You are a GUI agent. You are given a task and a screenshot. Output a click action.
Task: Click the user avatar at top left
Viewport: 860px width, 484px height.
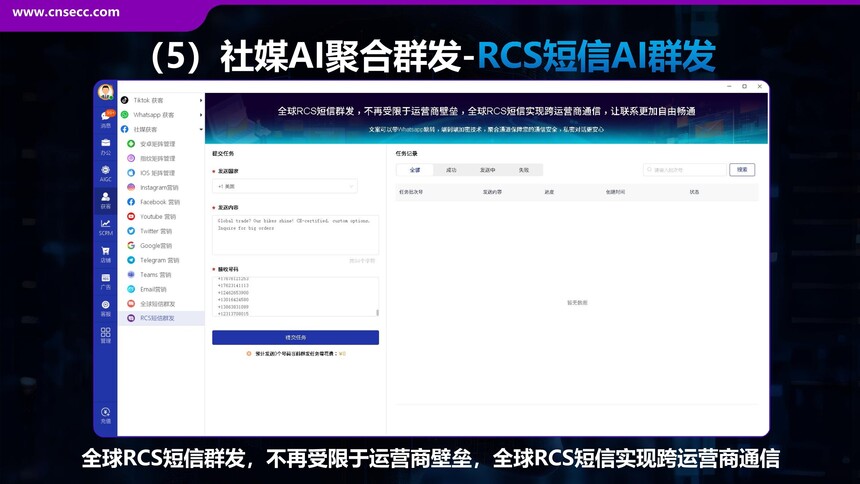[x=106, y=92]
